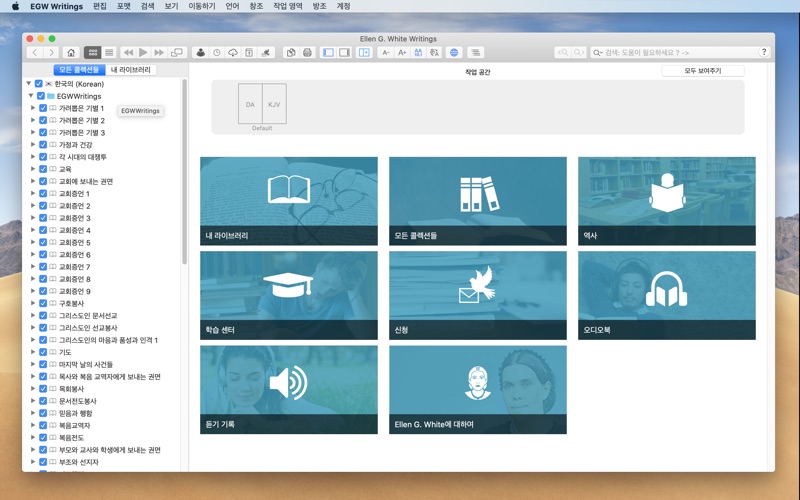Select the 내 라이브러리 sidebar tab
The image size is (800, 500).
[x=131, y=70]
